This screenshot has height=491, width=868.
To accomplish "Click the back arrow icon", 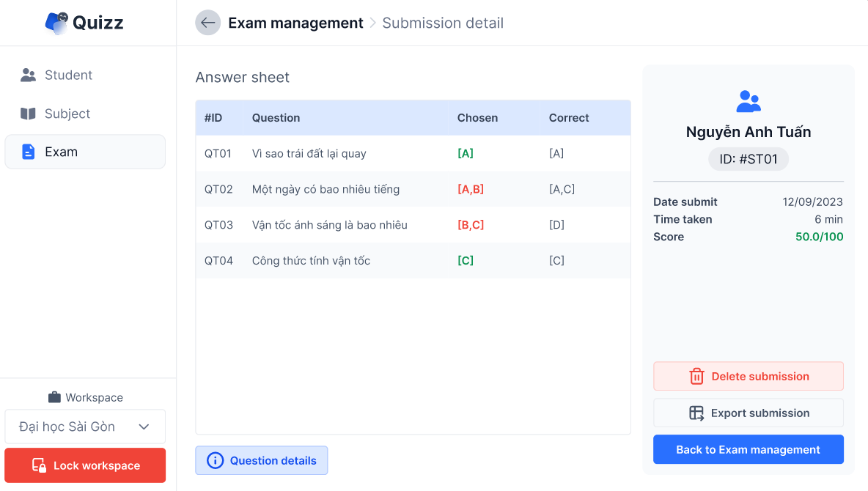I will (x=207, y=23).
